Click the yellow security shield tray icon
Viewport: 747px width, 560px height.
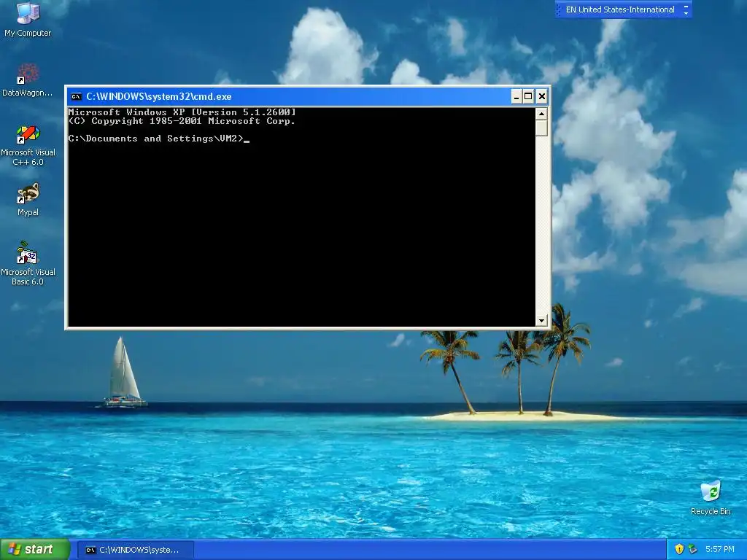679,550
